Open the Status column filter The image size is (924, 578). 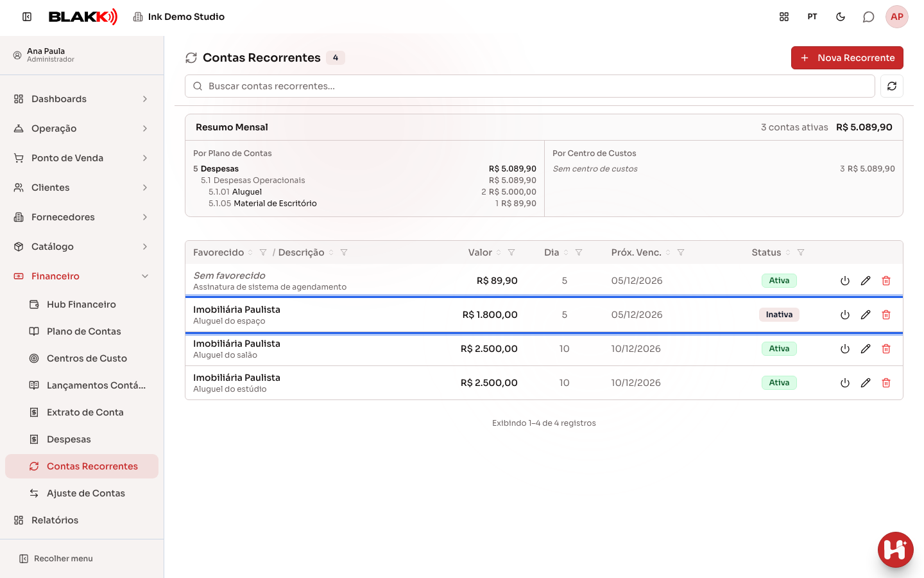801,252
